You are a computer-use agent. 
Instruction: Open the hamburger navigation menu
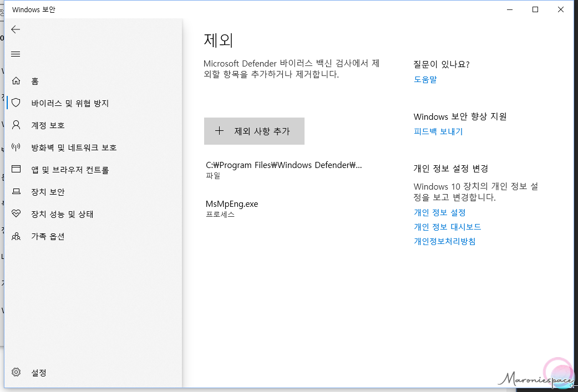[x=16, y=54]
